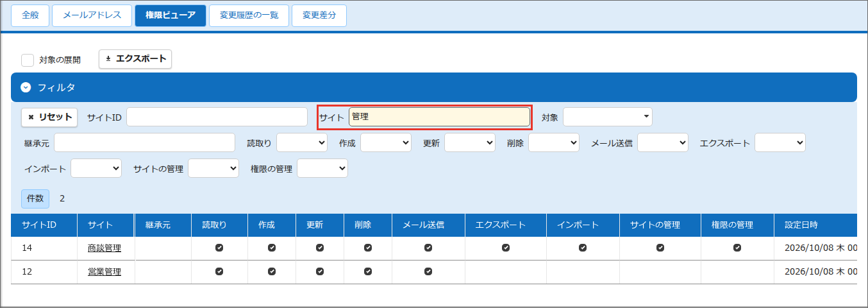Click 削除 check icon in 営業管理 row
Screen dimensions: 868x308
click(x=368, y=271)
